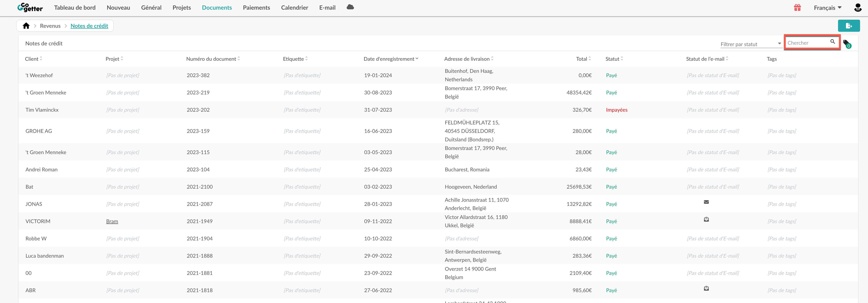The height and width of the screenshot is (303, 868).
Task: Select the GROHE AG client cell
Action: coord(39,131)
